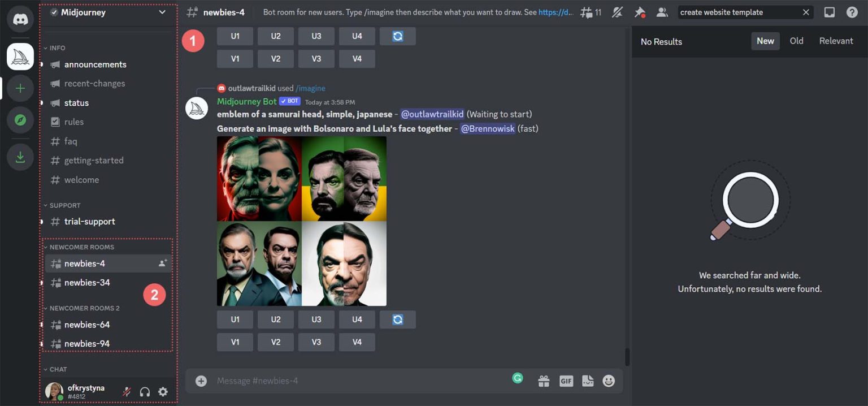Collapse the Midjourney server dropdown

pos(162,12)
